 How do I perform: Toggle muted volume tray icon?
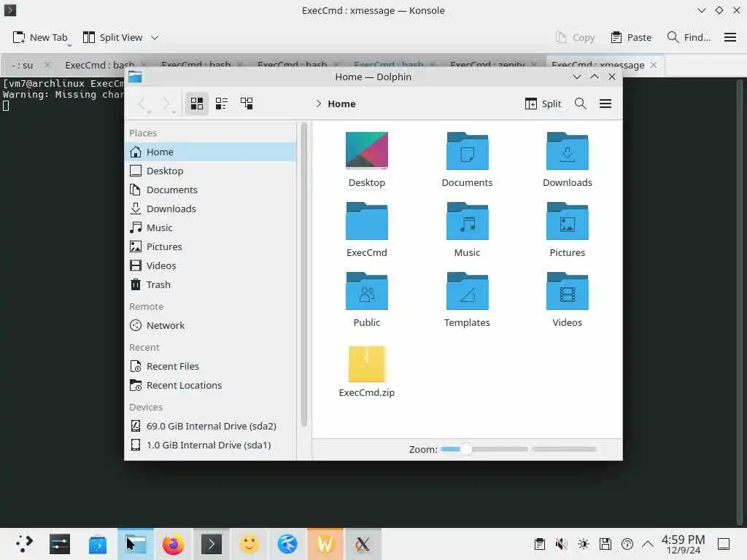(561, 544)
